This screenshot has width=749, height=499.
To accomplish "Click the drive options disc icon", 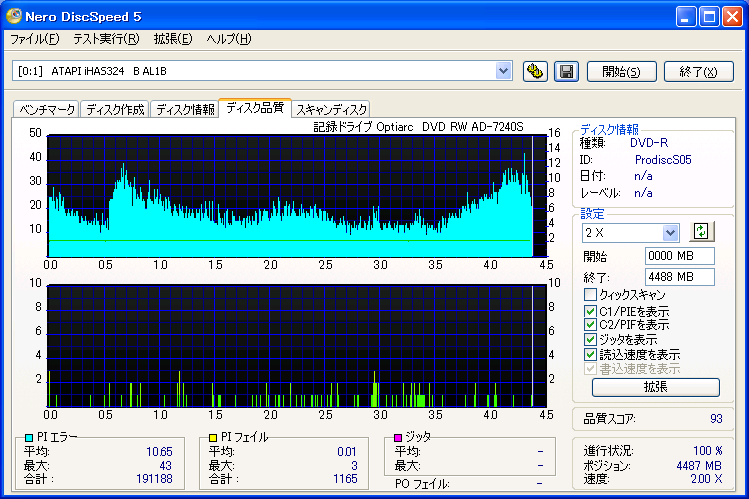I will pyautogui.click(x=535, y=72).
